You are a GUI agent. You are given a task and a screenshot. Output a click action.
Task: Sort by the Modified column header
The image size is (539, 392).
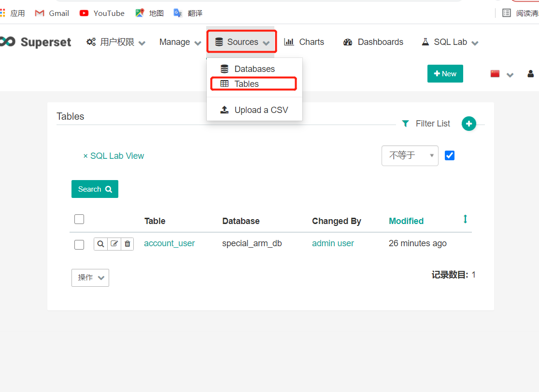406,221
